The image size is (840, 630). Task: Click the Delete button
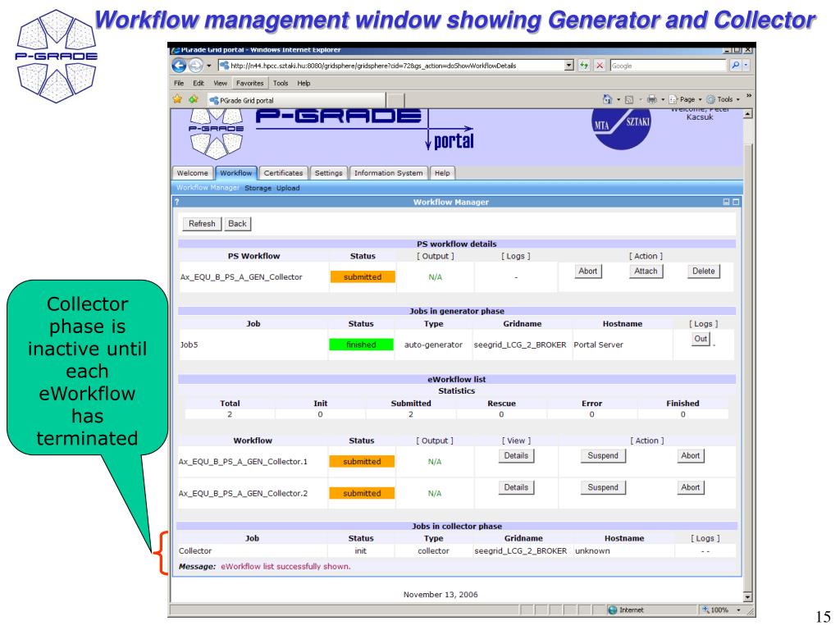(x=703, y=271)
